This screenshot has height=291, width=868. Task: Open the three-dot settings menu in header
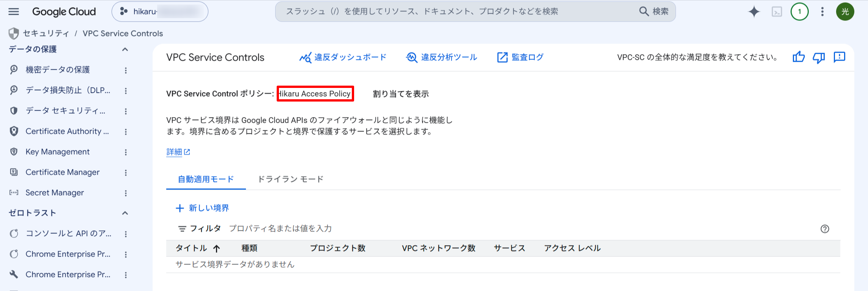pyautogui.click(x=822, y=12)
